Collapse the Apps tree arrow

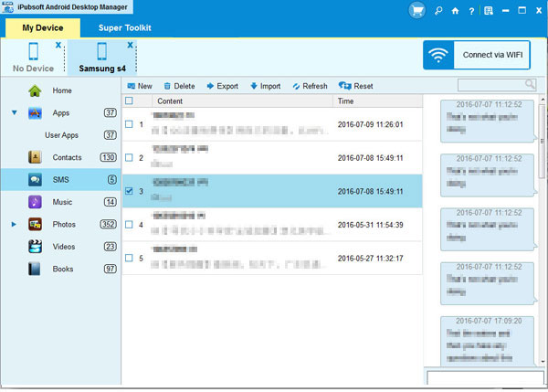tap(14, 113)
